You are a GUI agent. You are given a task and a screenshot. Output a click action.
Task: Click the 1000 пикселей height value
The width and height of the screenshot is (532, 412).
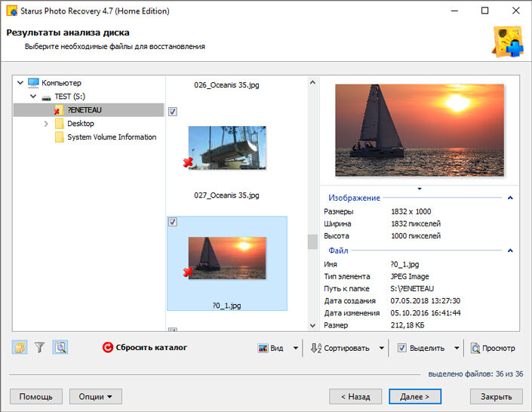(x=416, y=236)
